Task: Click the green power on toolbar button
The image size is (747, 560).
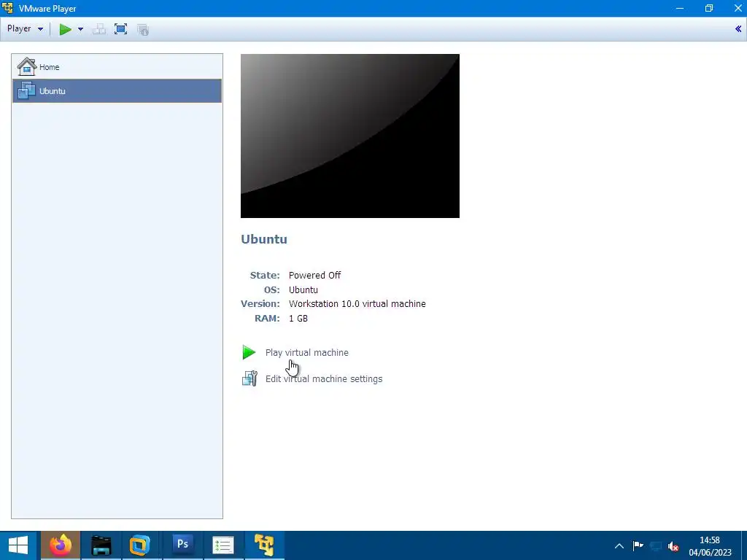Action: pos(65,29)
